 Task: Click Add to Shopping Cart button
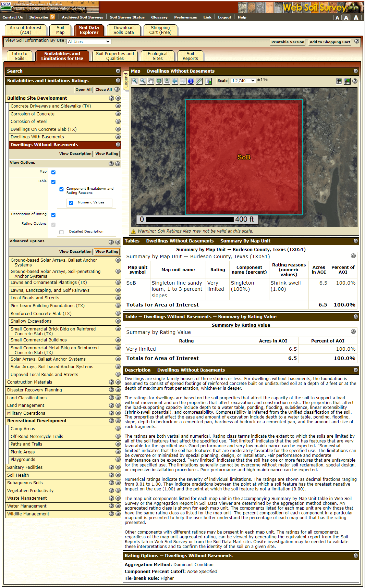330,42
